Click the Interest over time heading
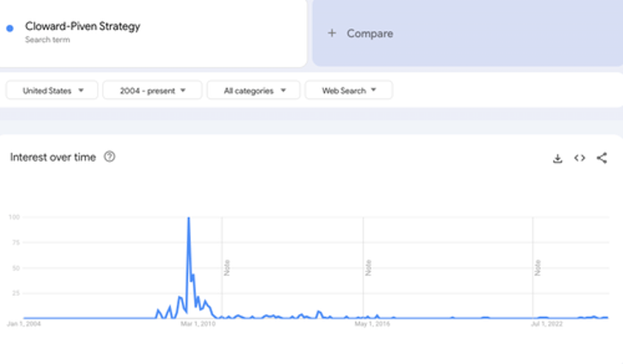Image resolution: width=623 pixels, height=364 pixels. coord(53,157)
